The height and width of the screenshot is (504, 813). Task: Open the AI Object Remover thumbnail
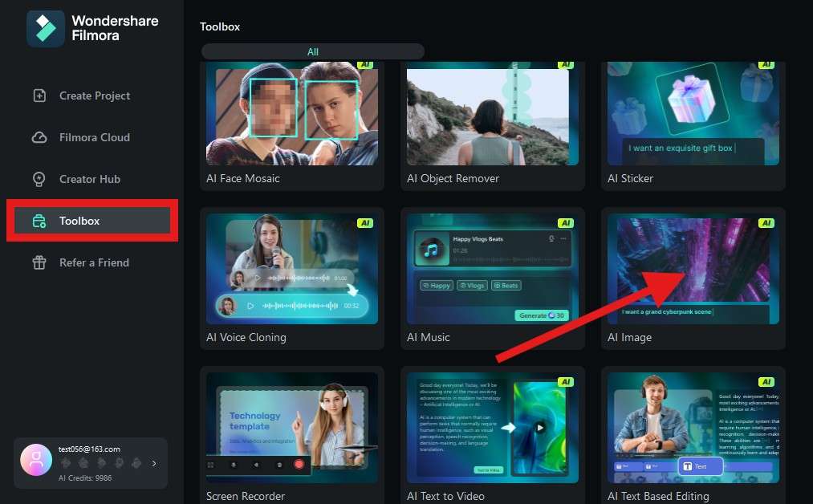(493, 113)
